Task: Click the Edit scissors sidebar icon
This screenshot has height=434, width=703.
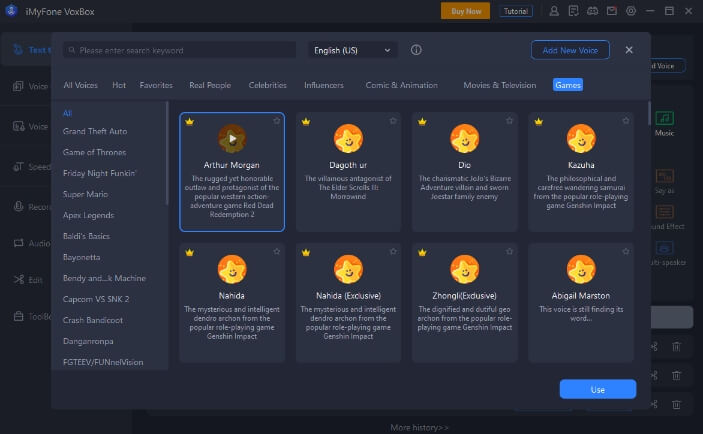Action: click(x=18, y=280)
